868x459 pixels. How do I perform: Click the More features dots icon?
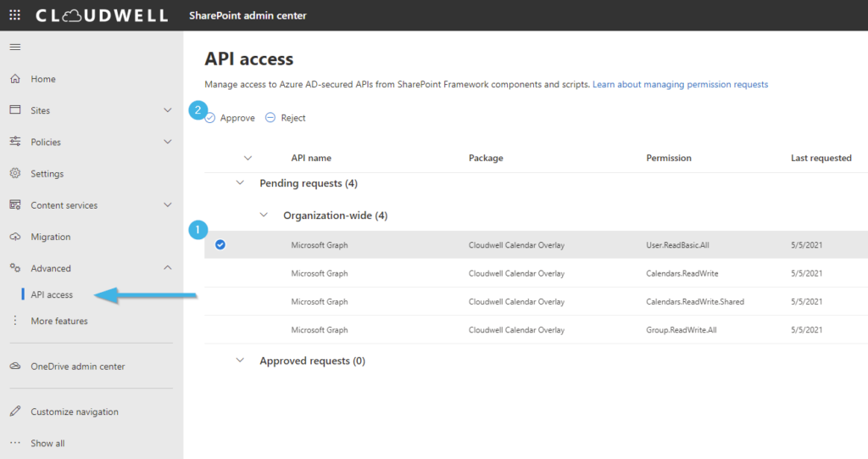(15, 321)
